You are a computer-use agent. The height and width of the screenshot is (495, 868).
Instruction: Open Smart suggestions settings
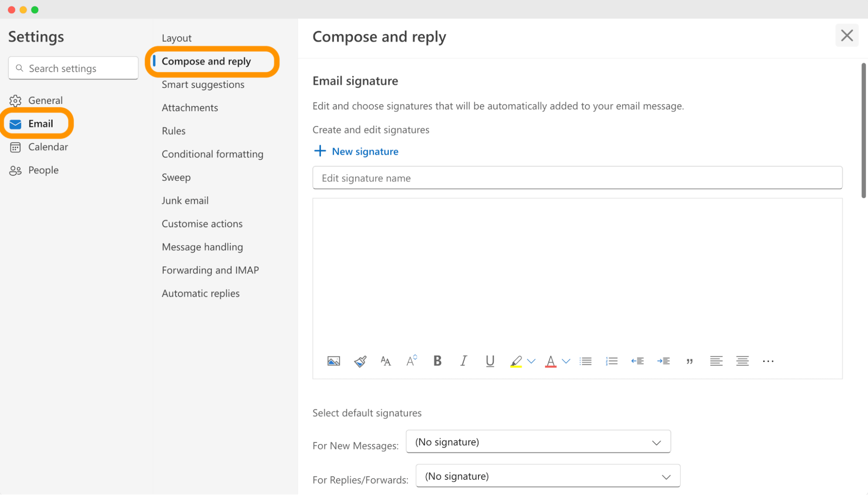(203, 85)
